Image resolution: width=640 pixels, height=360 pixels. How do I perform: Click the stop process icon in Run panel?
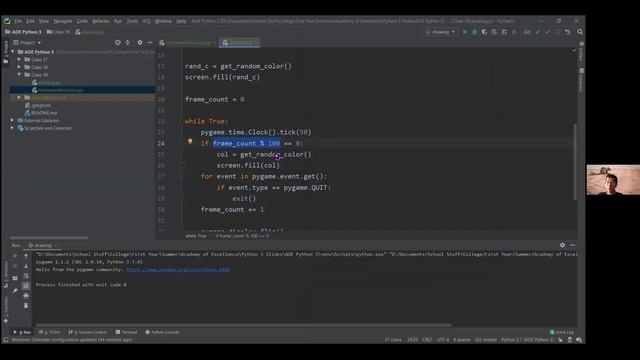[15, 266]
